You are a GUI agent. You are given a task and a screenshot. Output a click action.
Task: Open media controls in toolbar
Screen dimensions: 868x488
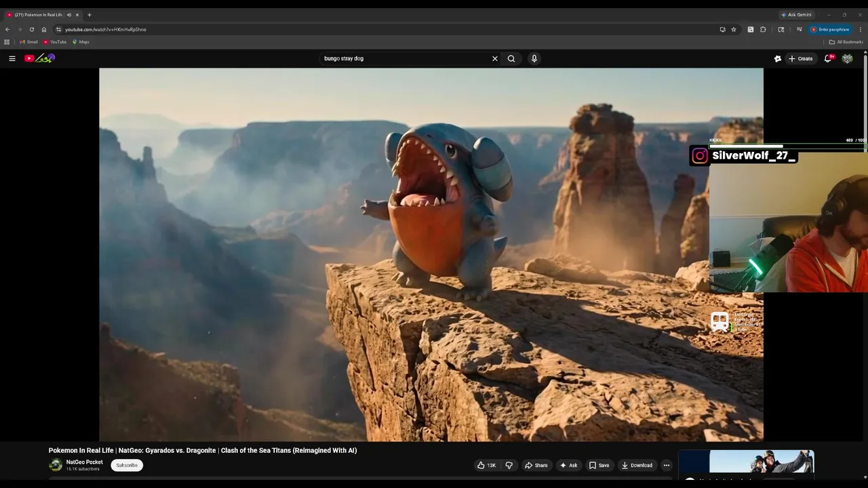pyautogui.click(x=800, y=29)
